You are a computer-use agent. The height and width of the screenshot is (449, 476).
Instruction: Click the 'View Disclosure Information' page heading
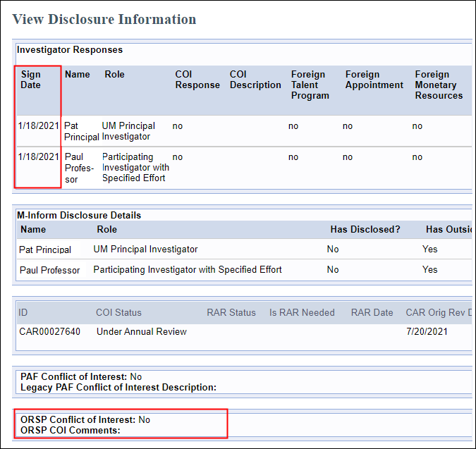tap(104, 19)
